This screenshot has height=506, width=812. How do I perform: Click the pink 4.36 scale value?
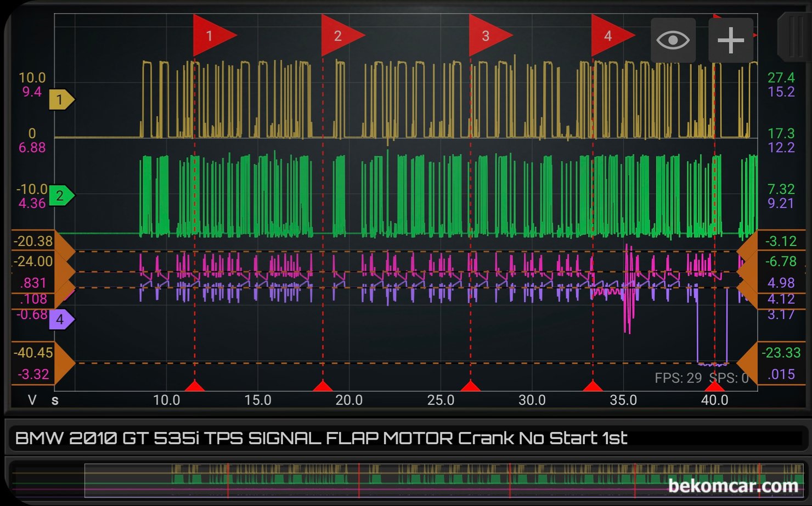pyautogui.click(x=32, y=204)
